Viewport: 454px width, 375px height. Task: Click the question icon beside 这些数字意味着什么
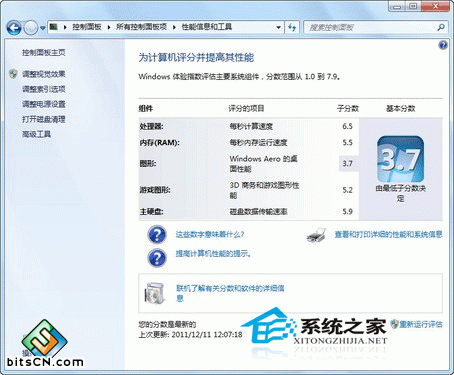(157, 234)
